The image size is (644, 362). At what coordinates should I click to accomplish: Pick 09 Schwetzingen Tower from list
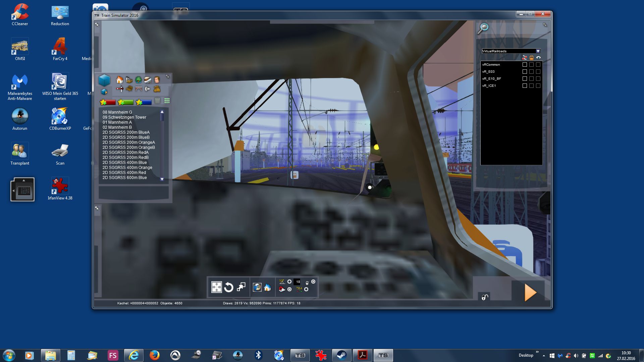point(124,117)
